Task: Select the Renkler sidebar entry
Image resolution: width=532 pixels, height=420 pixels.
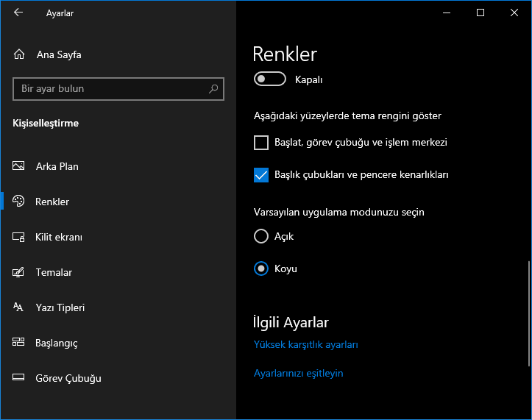Action: coord(118,202)
